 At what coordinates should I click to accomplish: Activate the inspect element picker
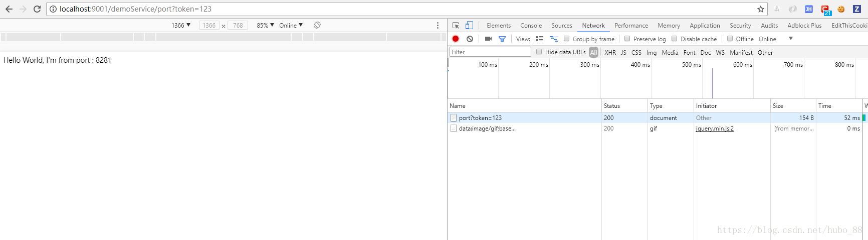point(456,25)
